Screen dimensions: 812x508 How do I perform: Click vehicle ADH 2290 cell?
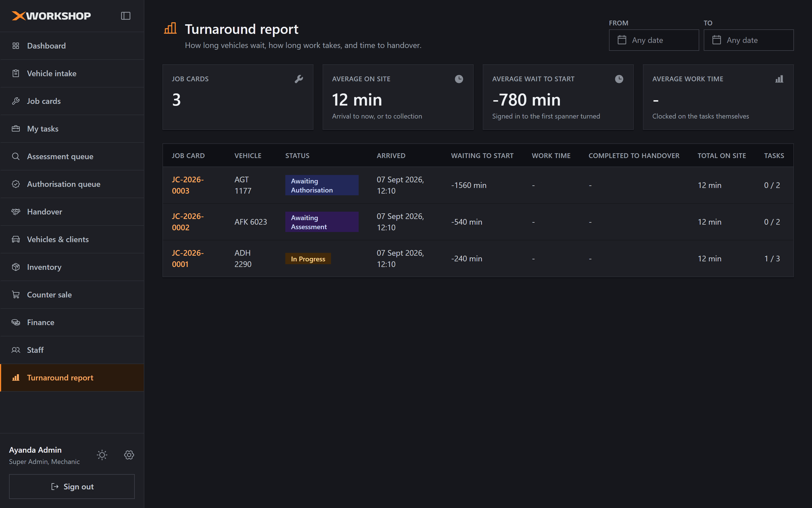point(243,258)
